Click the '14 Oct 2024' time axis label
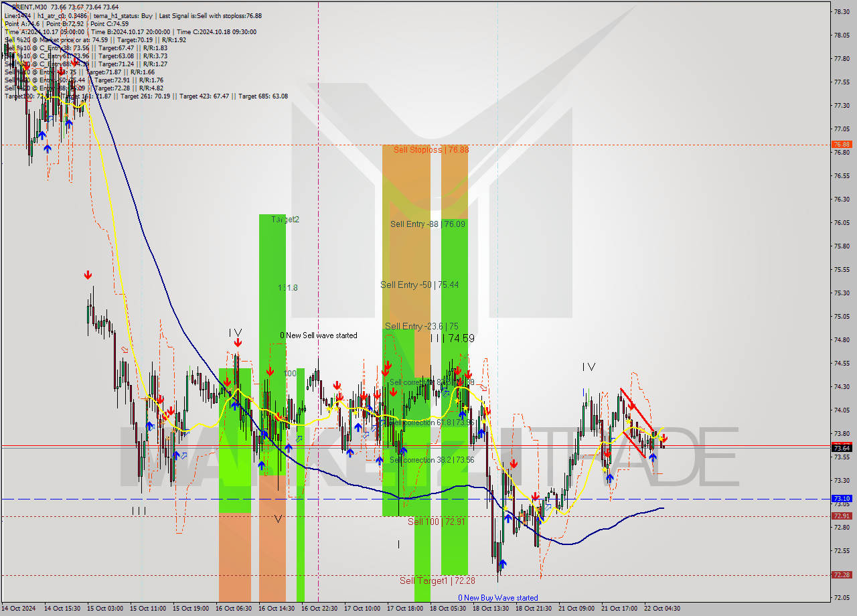 (x=19, y=609)
